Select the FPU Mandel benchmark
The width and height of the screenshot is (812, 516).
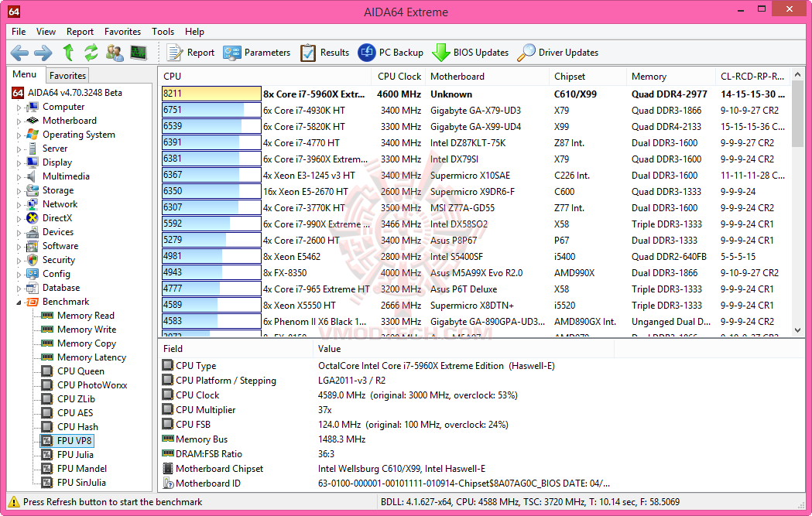[x=82, y=469]
